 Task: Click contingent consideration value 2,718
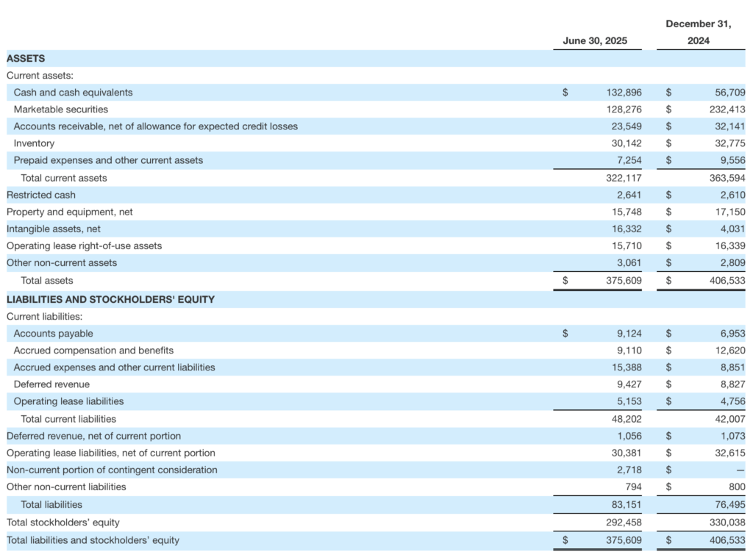(x=629, y=470)
